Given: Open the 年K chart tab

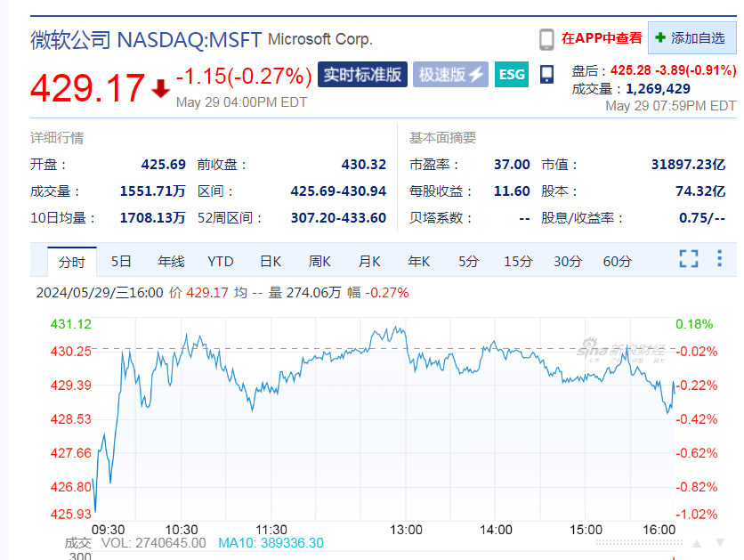Looking at the screenshot, I should click(x=419, y=262).
